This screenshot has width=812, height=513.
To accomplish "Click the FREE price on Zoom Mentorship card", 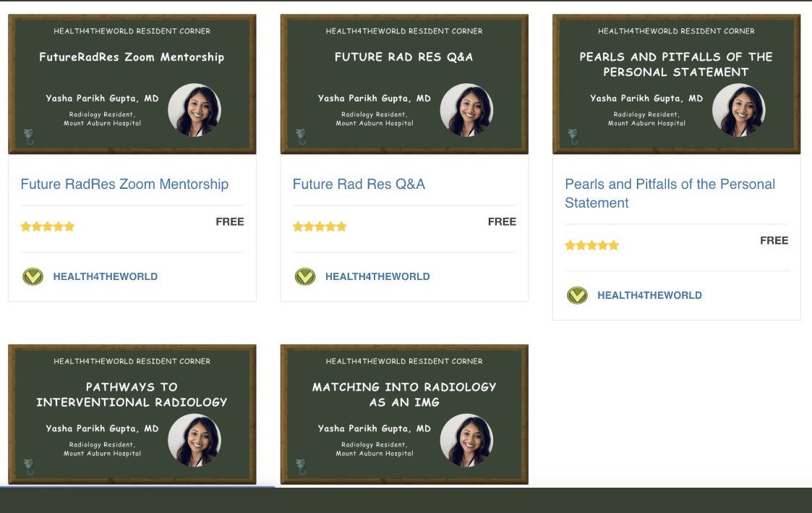I will (230, 222).
